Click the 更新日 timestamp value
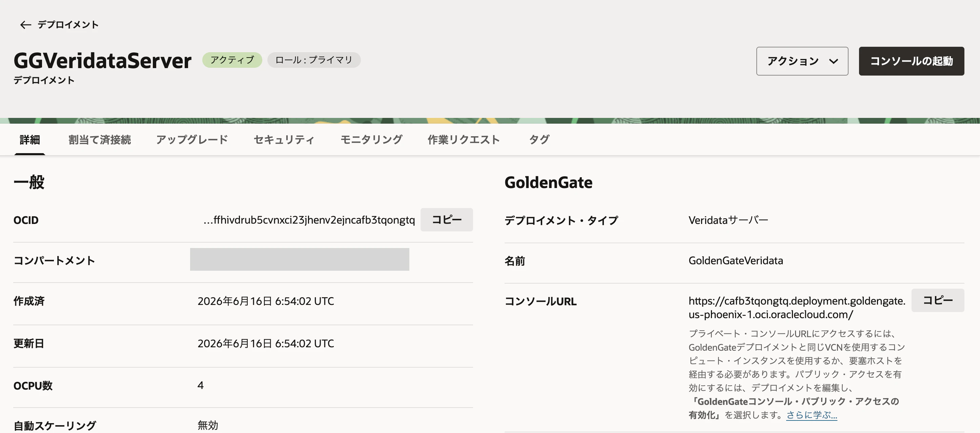This screenshot has width=980, height=433. [x=266, y=344]
